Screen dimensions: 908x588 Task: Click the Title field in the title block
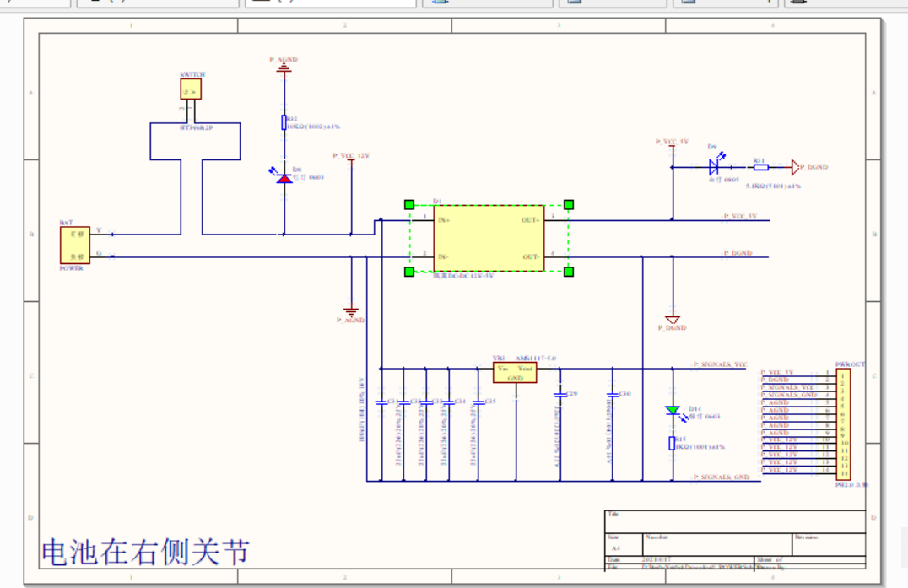point(736,521)
